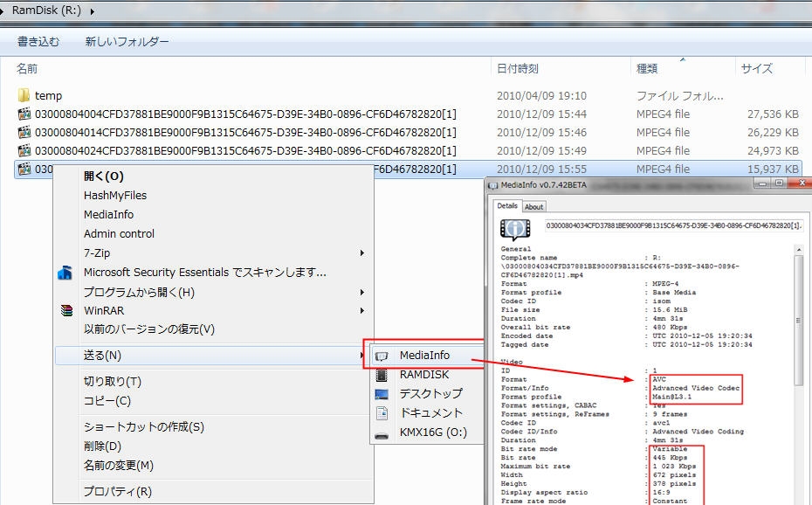This screenshot has height=505, width=812.
Task: Select the Details tab in MediaInfo
Action: pos(507,205)
